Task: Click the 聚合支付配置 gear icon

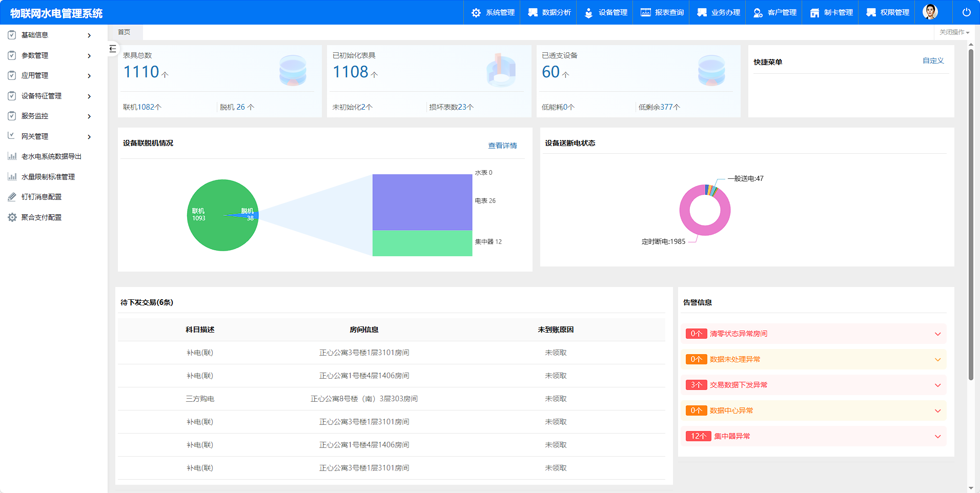Action: [x=12, y=217]
